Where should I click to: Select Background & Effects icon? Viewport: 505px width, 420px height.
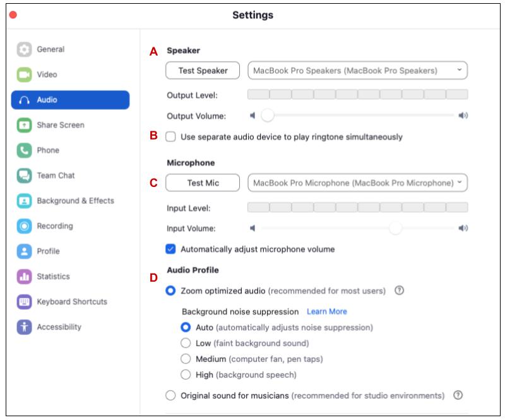[24, 201]
